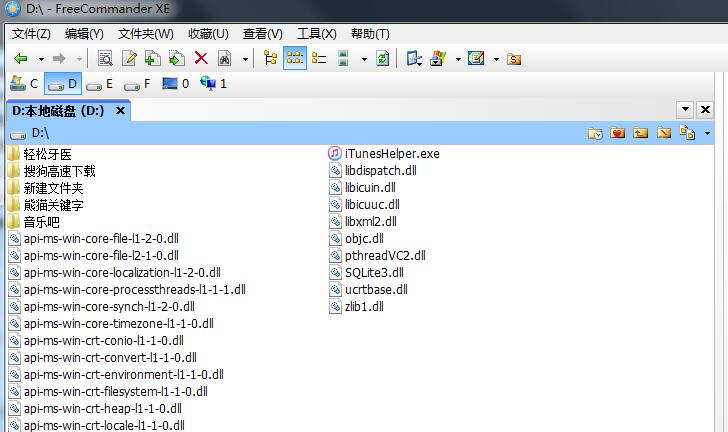The width and height of the screenshot is (728, 432).
Task: Click the Search binoculars icon
Action: point(225,59)
